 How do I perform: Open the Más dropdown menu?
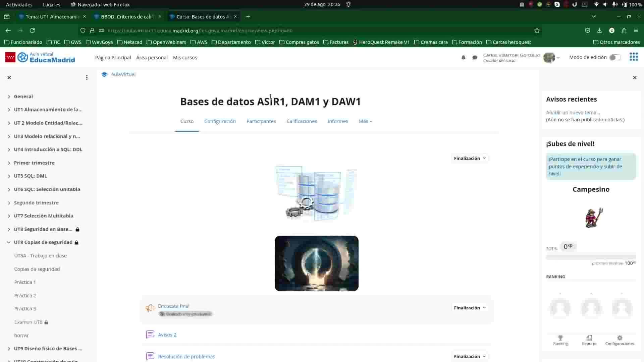pyautogui.click(x=365, y=121)
